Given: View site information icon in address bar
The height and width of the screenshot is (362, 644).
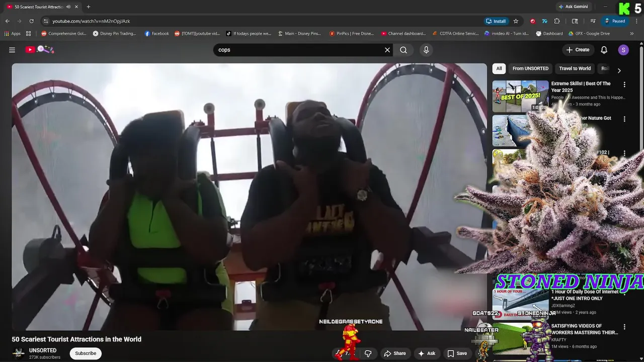Looking at the screenshot, I should 46,21.
